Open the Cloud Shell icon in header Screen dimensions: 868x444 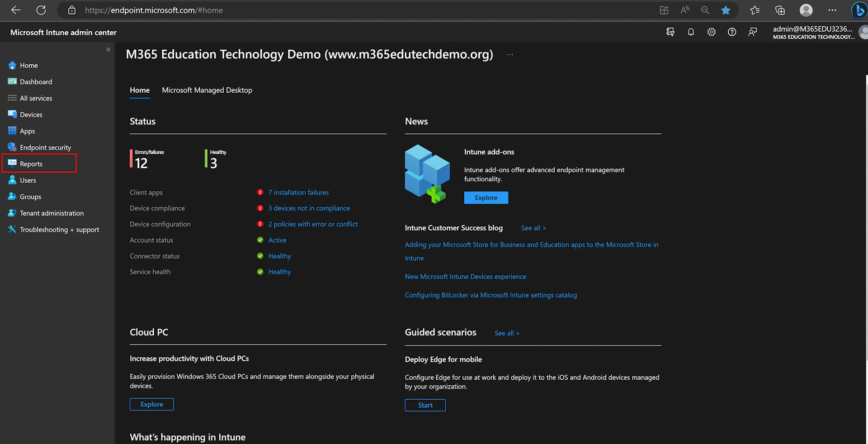pyautogui.click(x=670, y=32)
